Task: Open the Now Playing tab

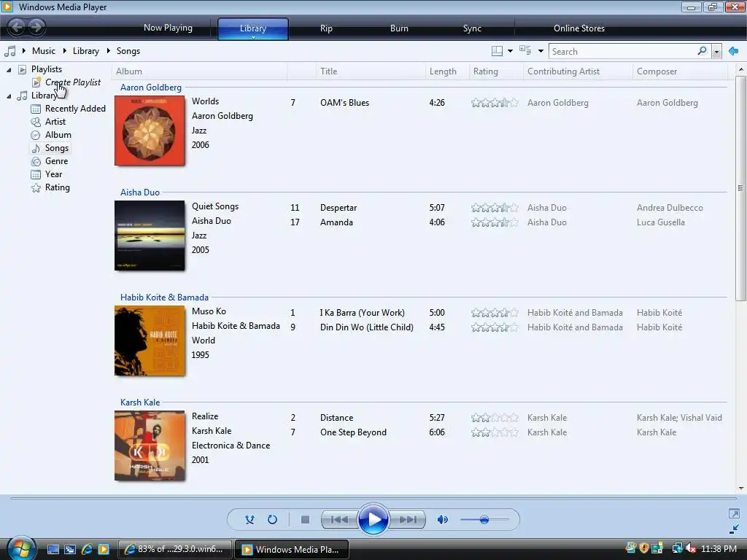Action: (x=168, y=28)
